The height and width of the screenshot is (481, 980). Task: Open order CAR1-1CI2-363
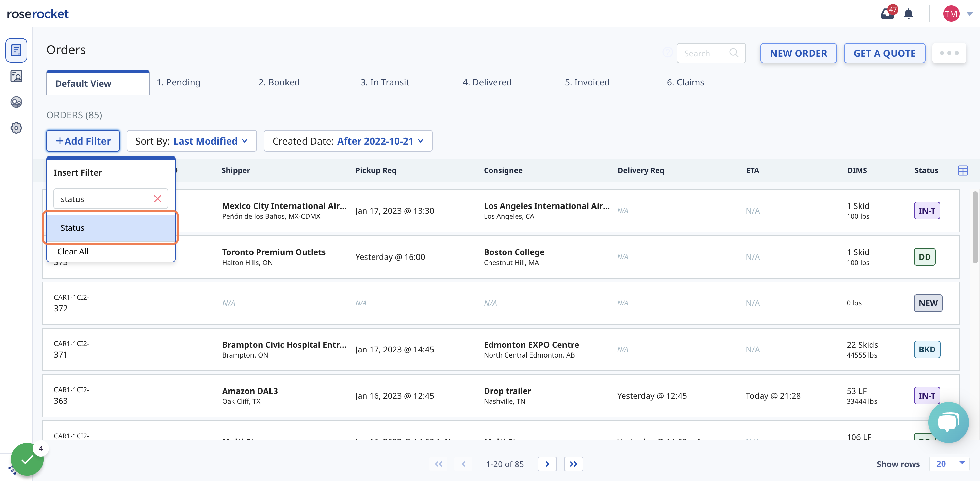click(x=71, y=395)
